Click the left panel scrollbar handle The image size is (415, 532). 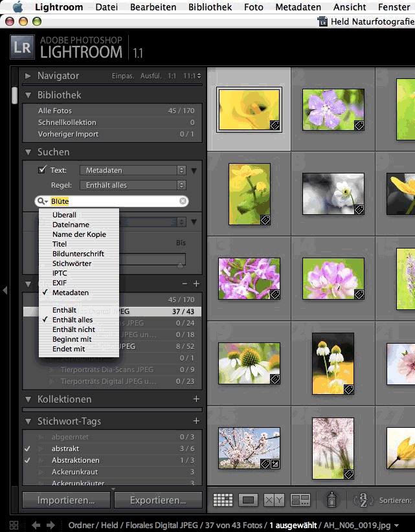(x=14, y=95)
